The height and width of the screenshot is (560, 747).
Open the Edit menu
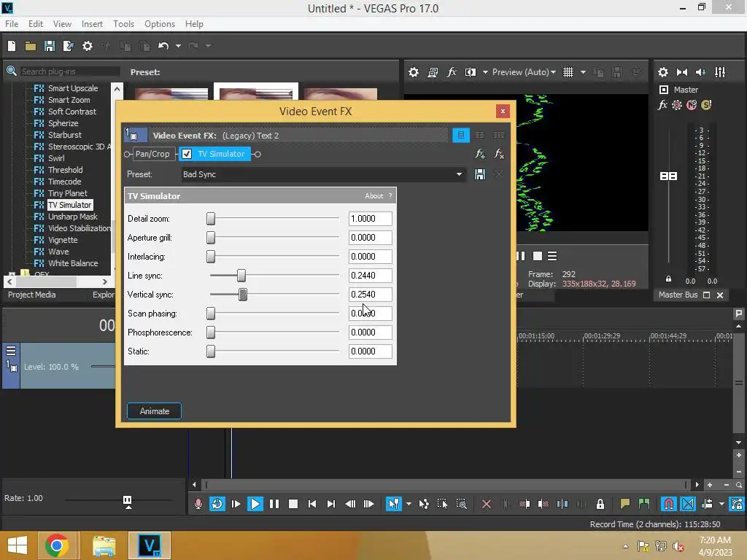pyautogui.click(x=35, y=24)
